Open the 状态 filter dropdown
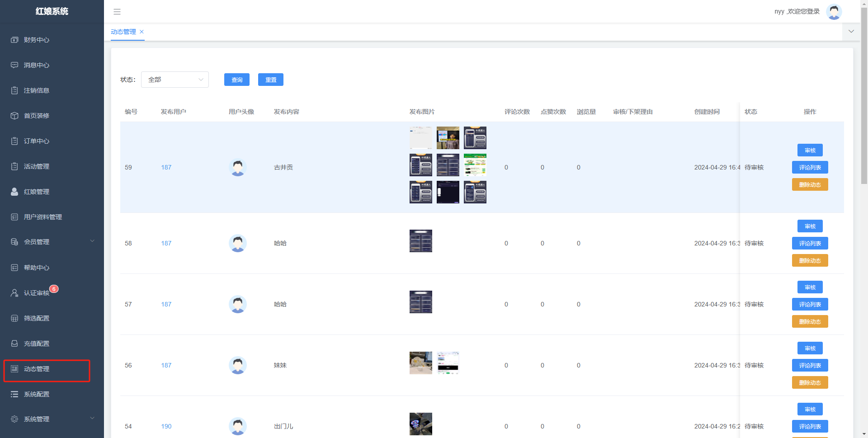This screenshot has height=438, width=868. click(x=175, y=80)
